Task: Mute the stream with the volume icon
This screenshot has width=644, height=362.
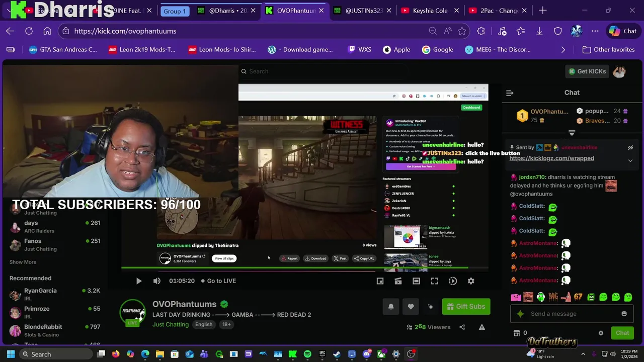Action: pos(157,281)
